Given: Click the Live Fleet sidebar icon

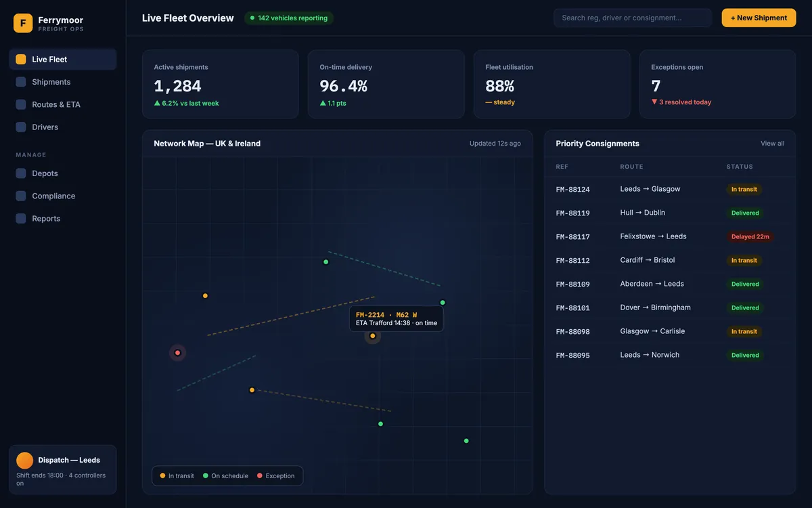Looking at the screenshot, I should (21, 60).
